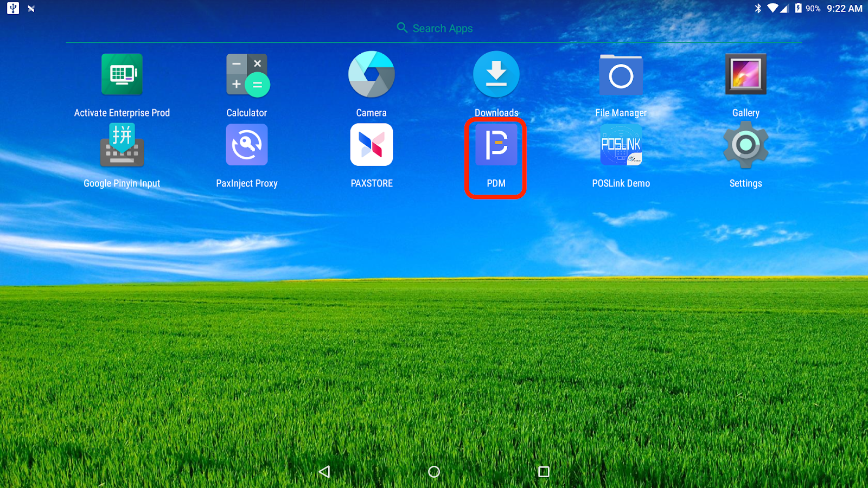868x488 pixels.
Task: Open POSLink Demo app
Action: coord(621,145)
